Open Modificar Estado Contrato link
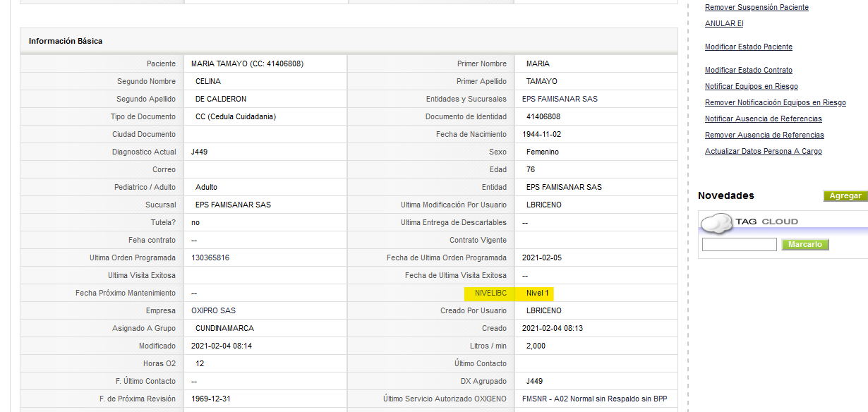The image size is (868, 412). pyautogui.click(x=749, y=70)
